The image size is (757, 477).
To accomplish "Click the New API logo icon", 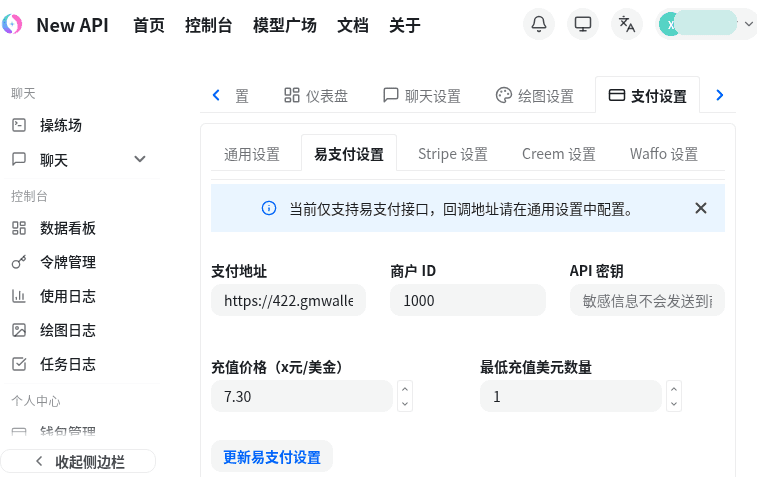I will click(x=13, y=25).
